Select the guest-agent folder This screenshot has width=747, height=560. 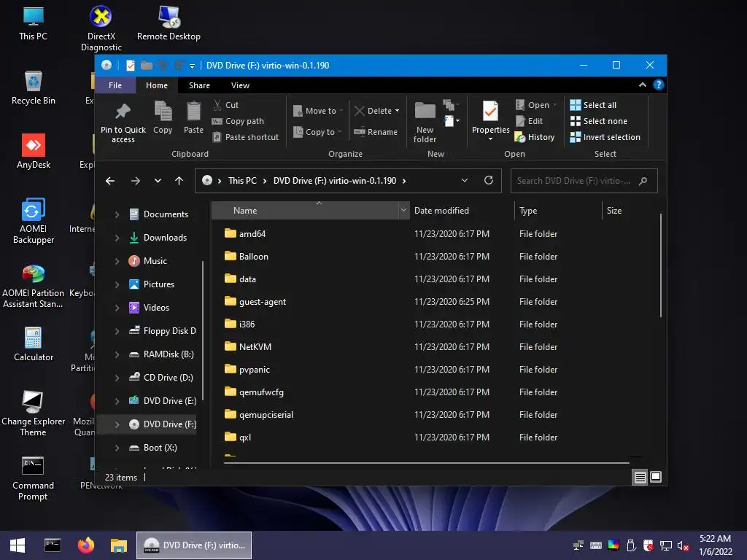pos(262,302)
